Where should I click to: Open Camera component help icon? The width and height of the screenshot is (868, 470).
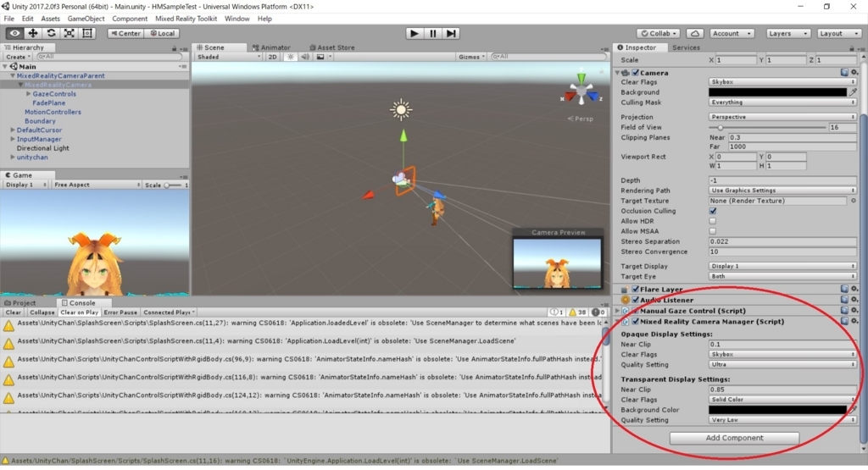coord(844,73)
